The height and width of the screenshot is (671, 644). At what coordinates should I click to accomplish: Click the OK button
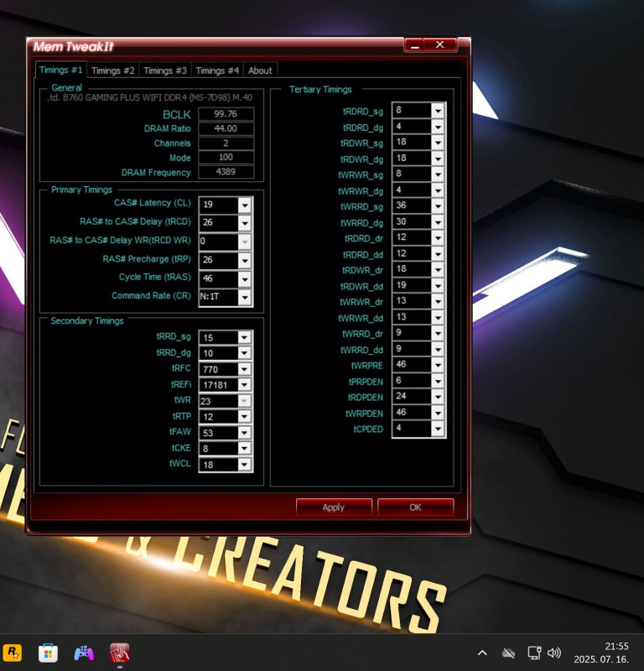(415, 507)
